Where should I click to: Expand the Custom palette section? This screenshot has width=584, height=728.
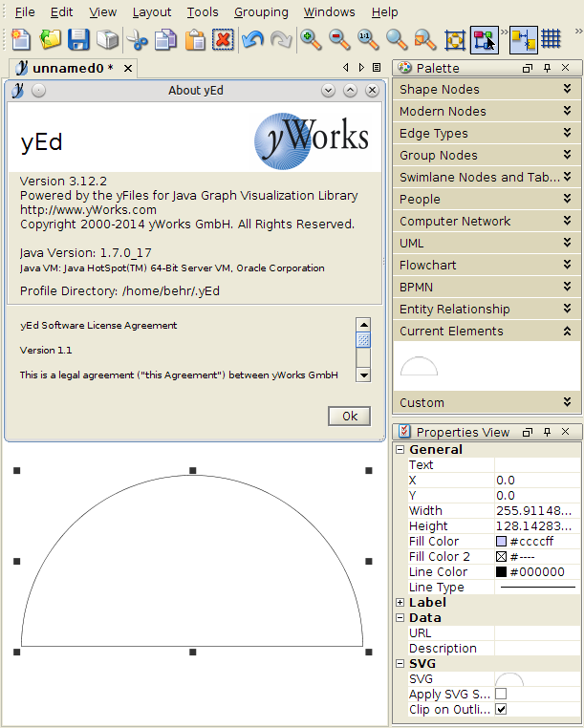pos(487,402)
